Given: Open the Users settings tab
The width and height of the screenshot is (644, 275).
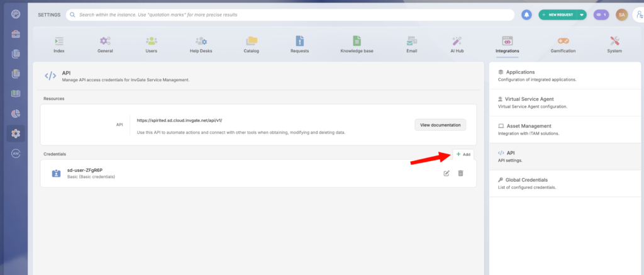Looking at the screenshot, I should (x=151, y=45).
